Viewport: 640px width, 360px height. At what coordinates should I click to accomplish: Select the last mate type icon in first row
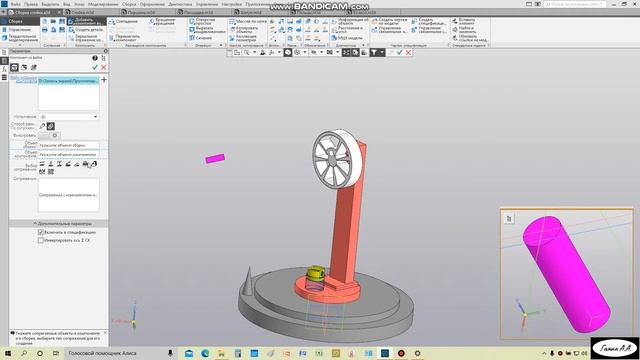pyautogui.click(x=94, y=164)
